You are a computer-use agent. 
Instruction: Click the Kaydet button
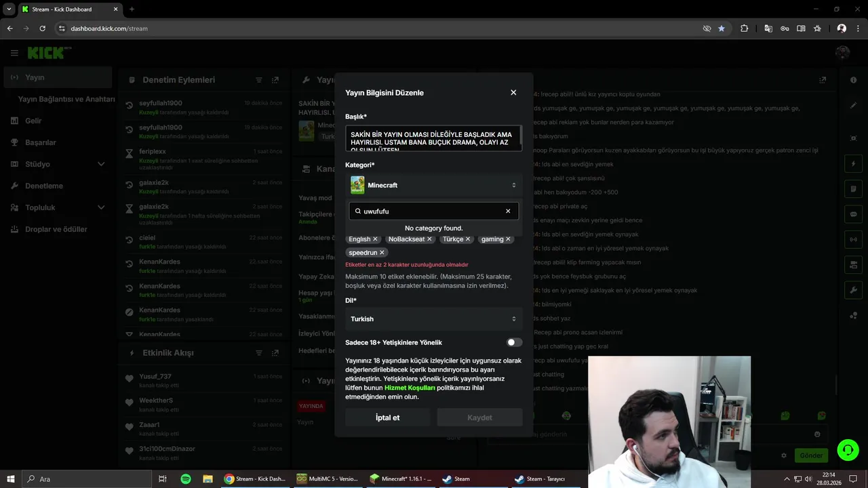[x=479, y=418]
